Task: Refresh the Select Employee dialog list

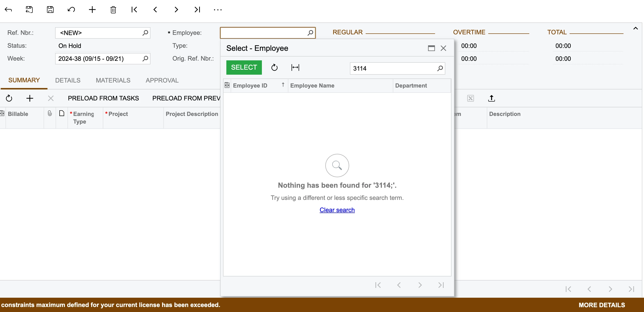Action: (274, 68)
